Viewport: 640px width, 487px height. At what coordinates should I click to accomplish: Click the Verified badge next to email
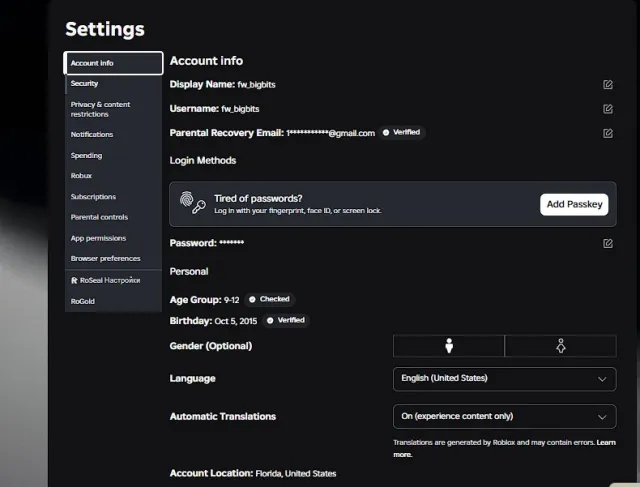tap(402, 132)
